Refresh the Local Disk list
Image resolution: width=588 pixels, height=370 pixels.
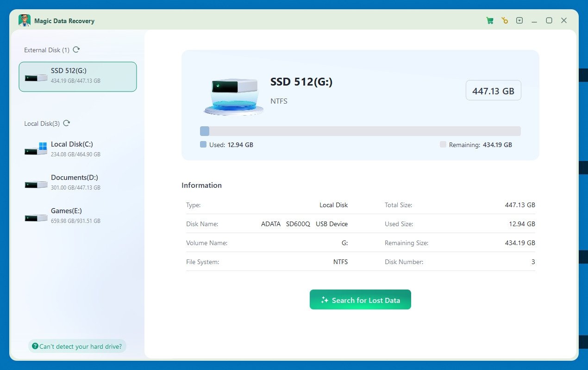[67, 123]
